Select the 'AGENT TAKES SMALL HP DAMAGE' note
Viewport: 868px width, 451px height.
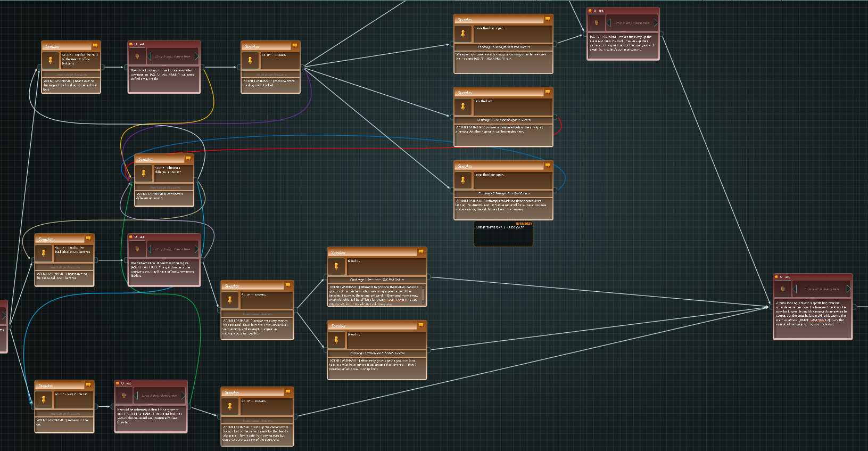(x=503, y=234)
